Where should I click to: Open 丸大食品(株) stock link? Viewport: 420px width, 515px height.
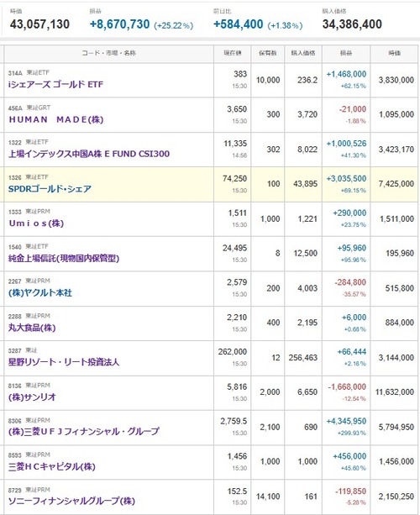[x=32, y=328]
